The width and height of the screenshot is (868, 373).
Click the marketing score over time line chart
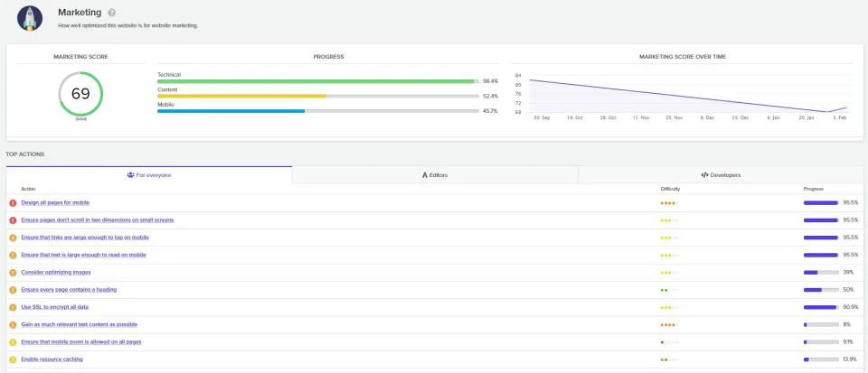(x=689, y=94)
